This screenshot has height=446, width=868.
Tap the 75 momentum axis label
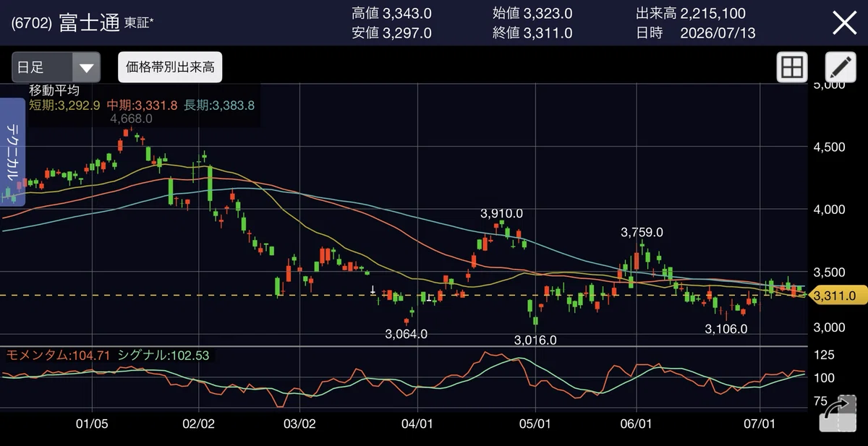coord(822,401)
